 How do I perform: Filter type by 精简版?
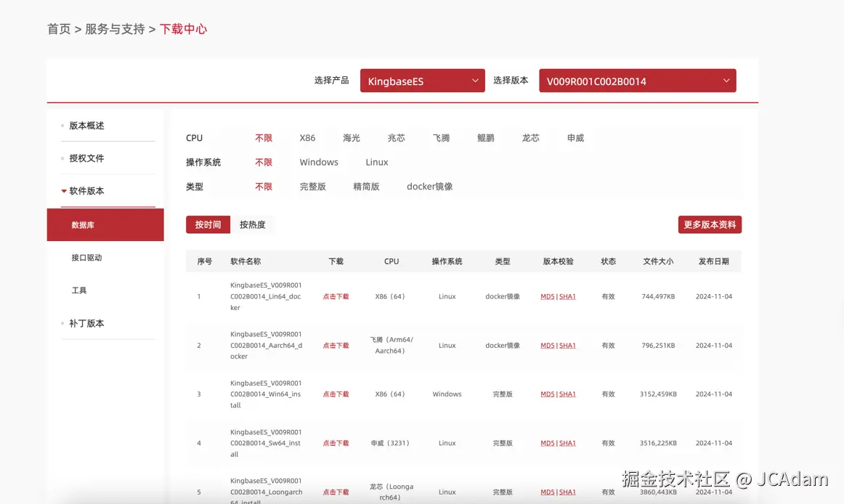(366, 187)
